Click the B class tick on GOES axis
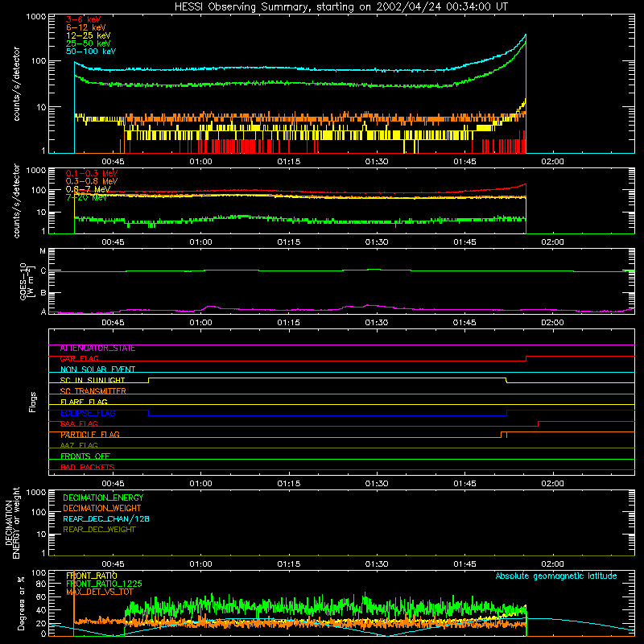The width and height of the screenshot is (644, 644). (43, 293)
